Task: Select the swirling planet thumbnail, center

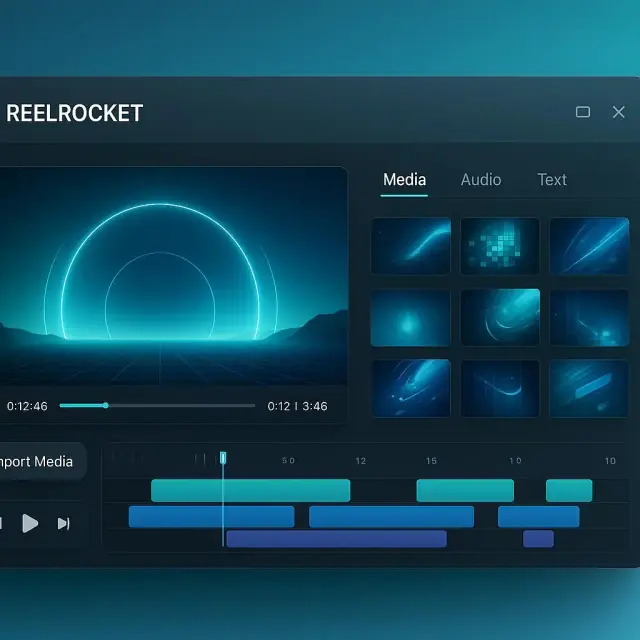Action: click(x=500, y=317)
